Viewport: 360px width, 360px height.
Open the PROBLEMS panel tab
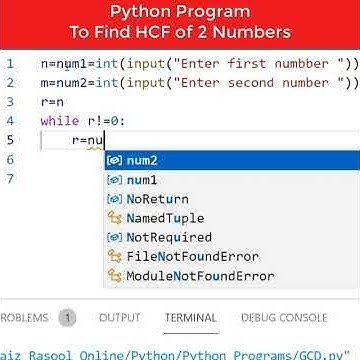coord(24,318)
